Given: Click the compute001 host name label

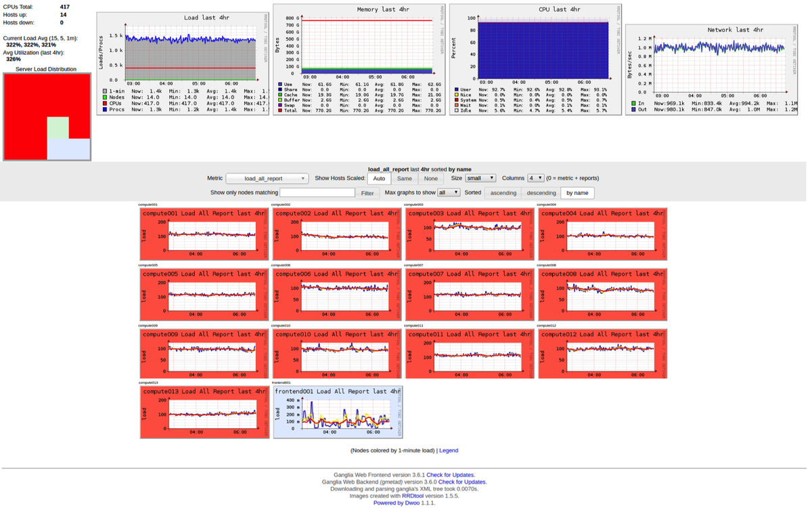Looking at the screenshot, I should 148,204.
